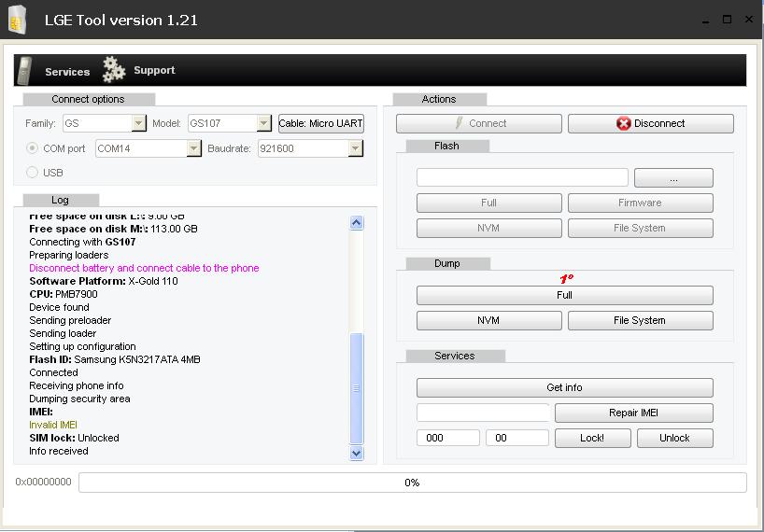Click the log line "Device found"
Image resolution: width=764 pixels, height=532 pixels.
[60, 308]
